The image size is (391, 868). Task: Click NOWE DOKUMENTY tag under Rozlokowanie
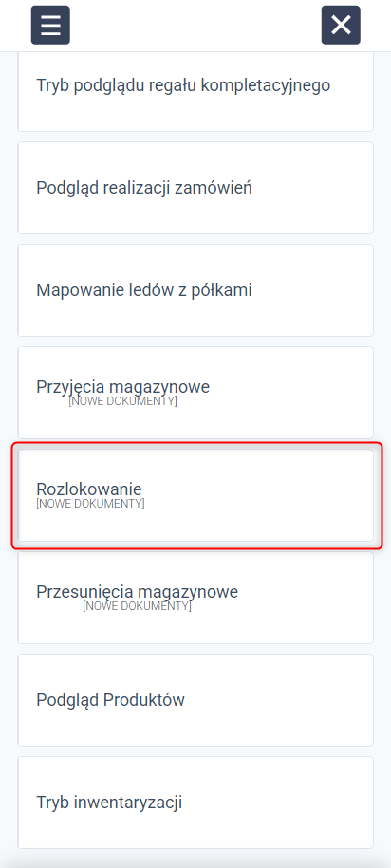90,504
